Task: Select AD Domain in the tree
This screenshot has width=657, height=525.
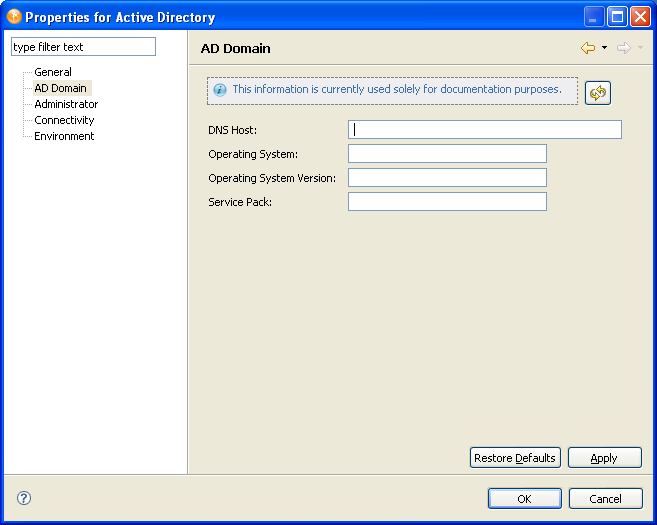Action: click(x=60, y=88)
